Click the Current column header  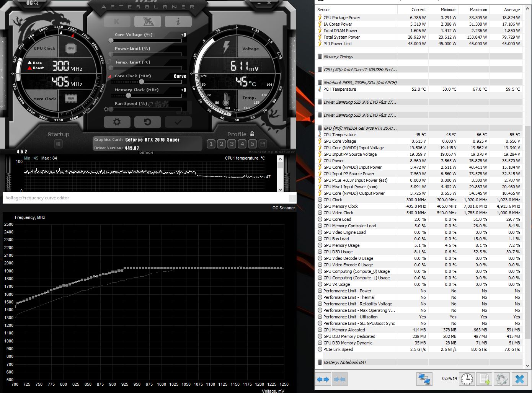pyautogui.click(x=413, y=10)
